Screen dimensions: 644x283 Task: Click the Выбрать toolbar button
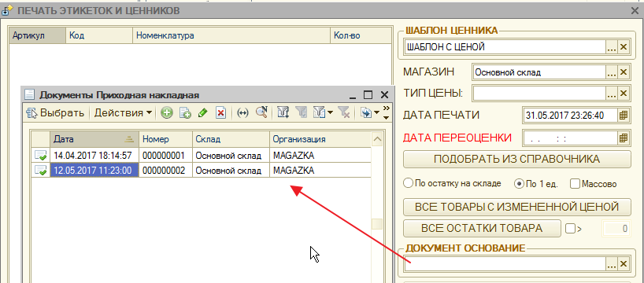coord(56,112)
